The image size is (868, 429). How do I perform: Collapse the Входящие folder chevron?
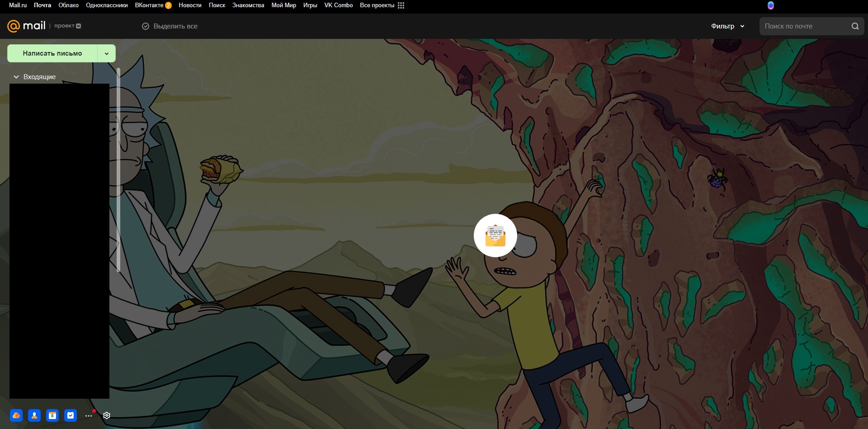[16, 77]
